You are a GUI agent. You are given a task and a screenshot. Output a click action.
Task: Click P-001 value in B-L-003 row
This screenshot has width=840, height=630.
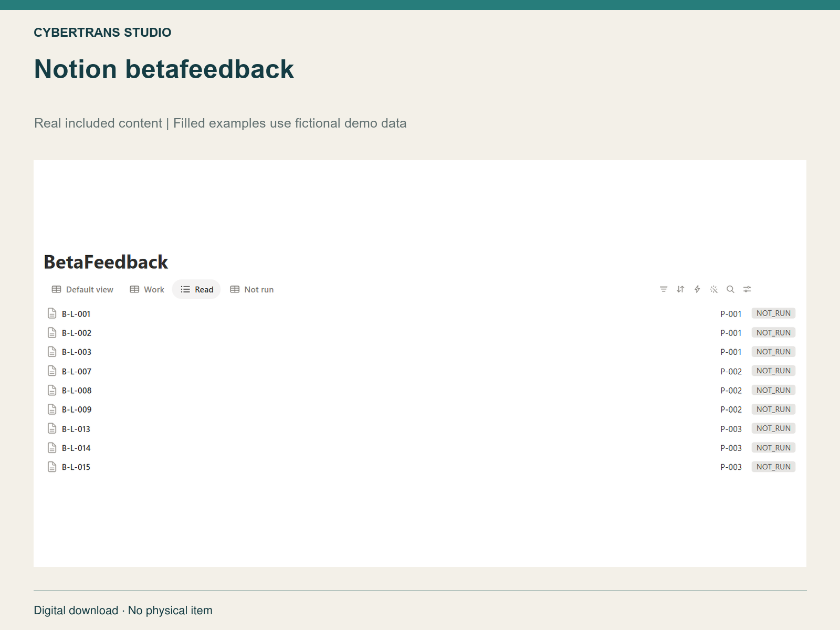point(731,352)
